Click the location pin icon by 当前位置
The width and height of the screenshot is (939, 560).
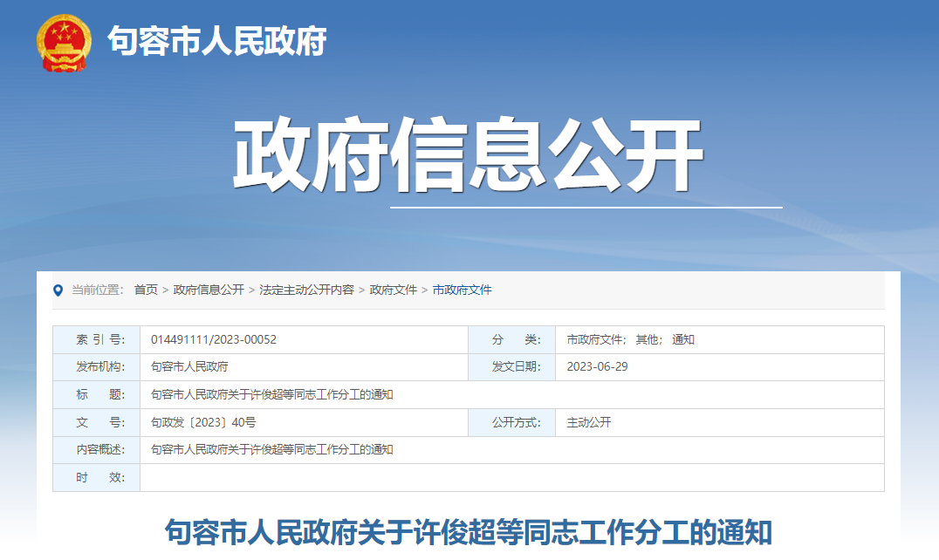pyautogui.click(x=58, y=290)
